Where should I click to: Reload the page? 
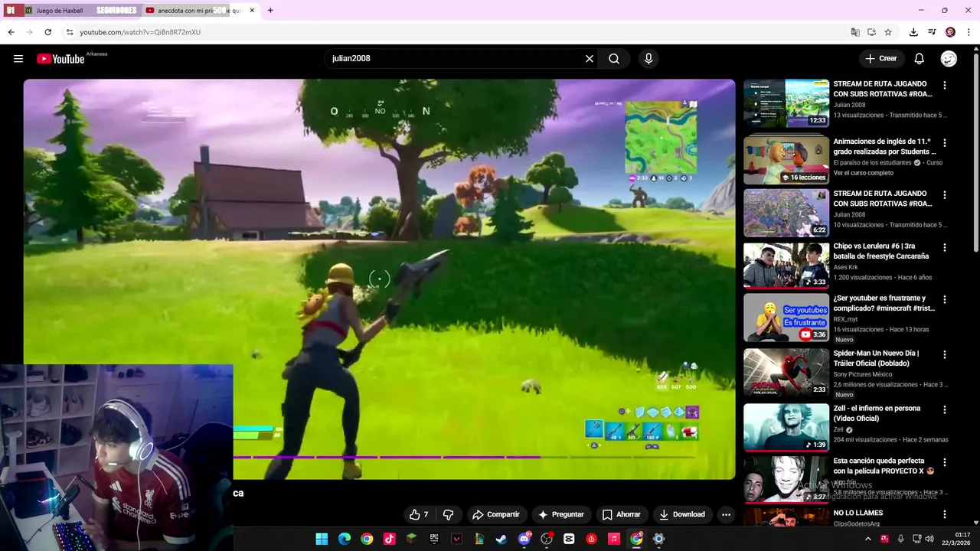coord(47,32)
